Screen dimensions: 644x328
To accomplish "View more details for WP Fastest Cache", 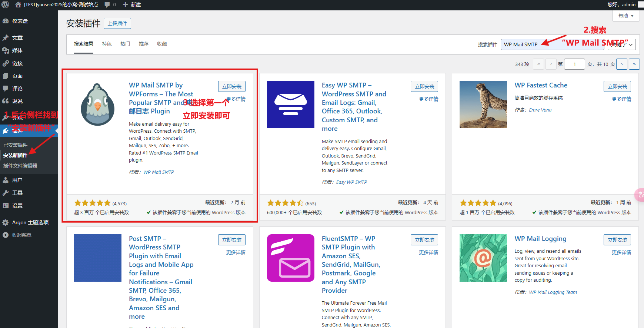I will click(x=621, y=99).
